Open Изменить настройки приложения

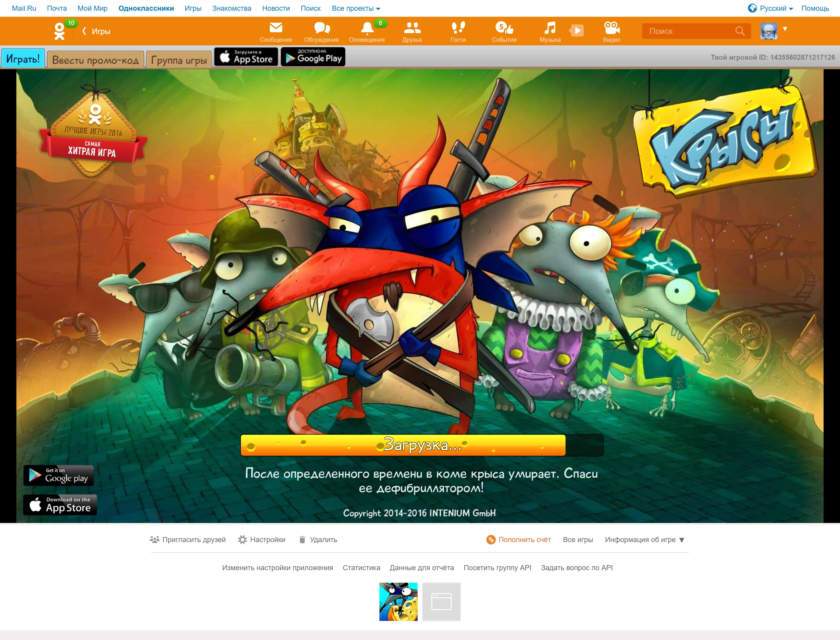pyautogui.click(x=278, y=568)
